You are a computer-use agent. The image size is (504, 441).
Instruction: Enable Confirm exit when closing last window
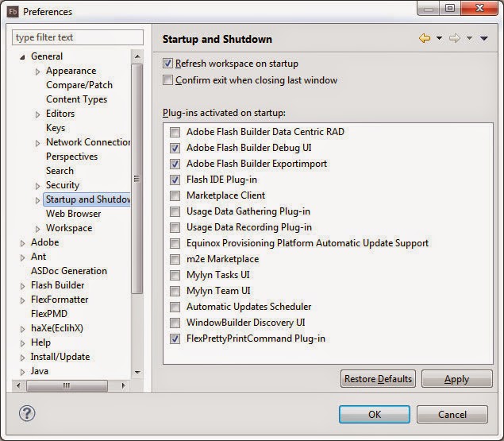tap(167, 79)
